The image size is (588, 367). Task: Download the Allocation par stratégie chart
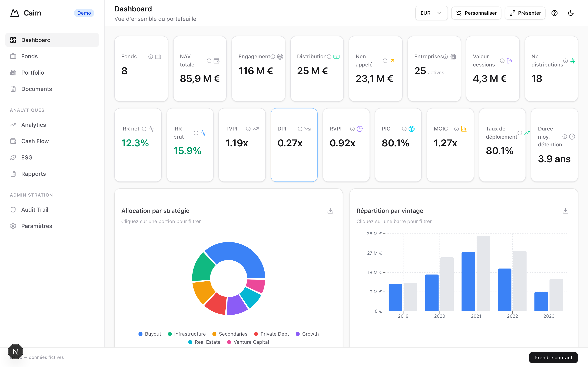330,211
